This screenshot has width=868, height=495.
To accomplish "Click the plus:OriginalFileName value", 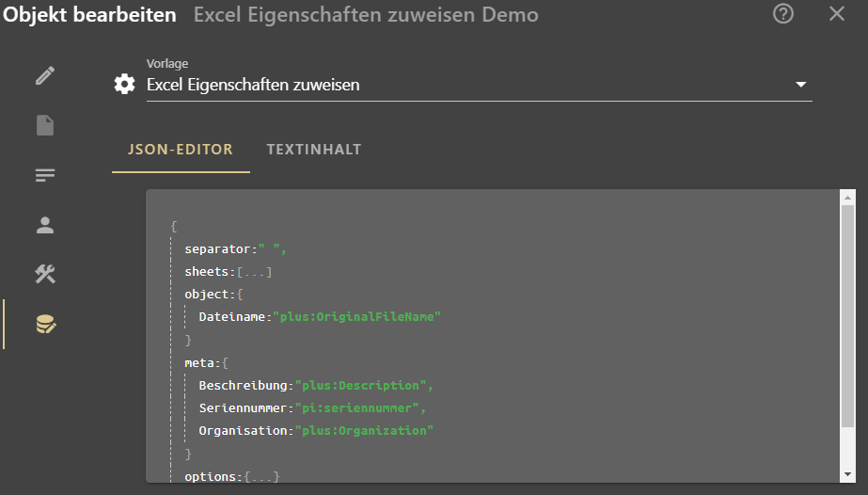I will [356, 317].
